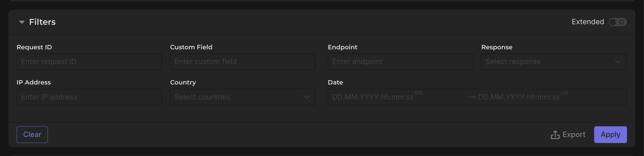Image resolution: width=644 pixels, height=156 pixels.
Task: Click the Response dropdown chevron arrow
Action: (x=618, y=62)
